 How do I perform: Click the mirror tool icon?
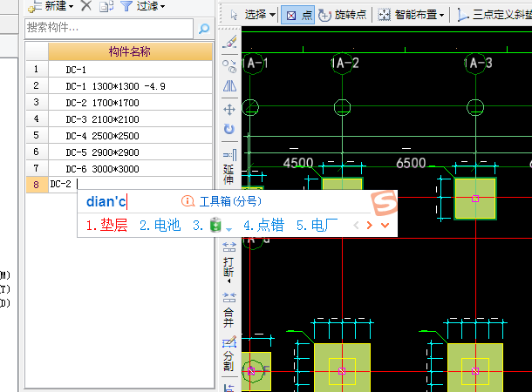(229, 86)
